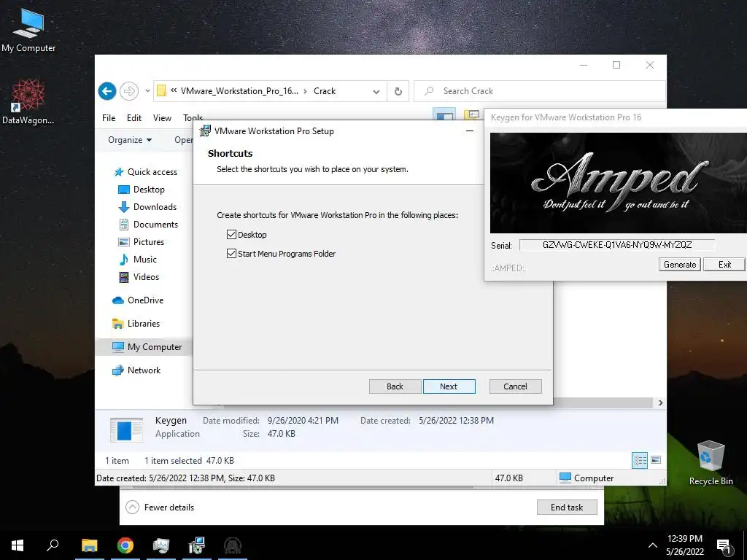
Task: Expand recent locations dropdown arrow
Action: (147, 91)
